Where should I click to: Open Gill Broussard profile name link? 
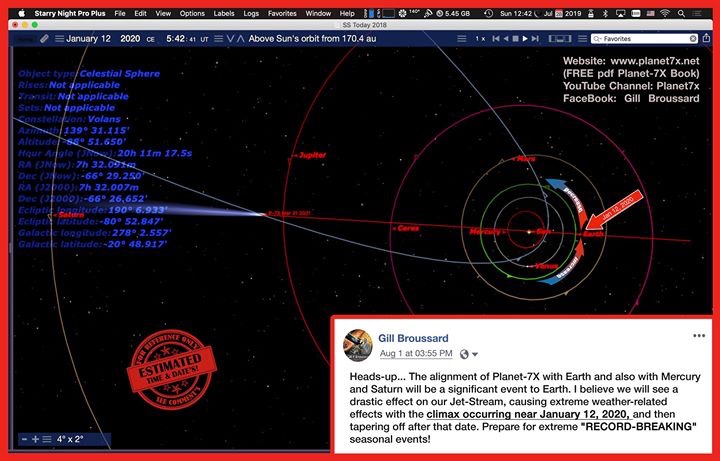pos(413,338)
